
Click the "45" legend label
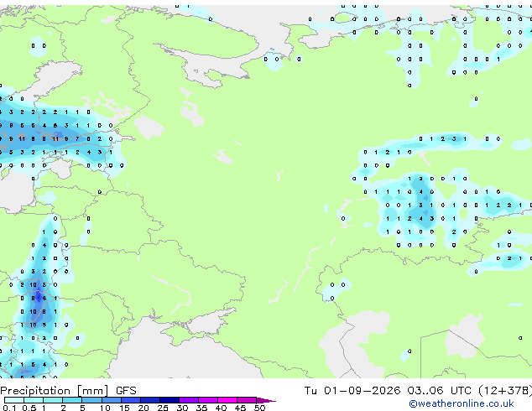click(x=240, y=408)
